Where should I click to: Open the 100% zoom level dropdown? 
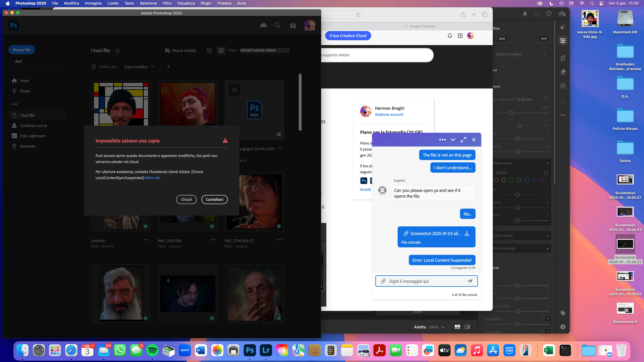(x=436, y=327)
